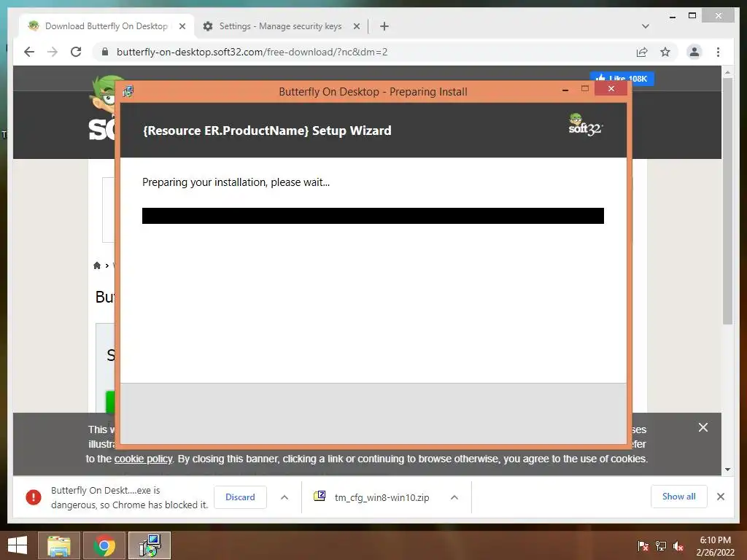The width and height of the screenshot is (747, 560).
Task: Click Chrome icon in taskbar
Action: (104, 545)
